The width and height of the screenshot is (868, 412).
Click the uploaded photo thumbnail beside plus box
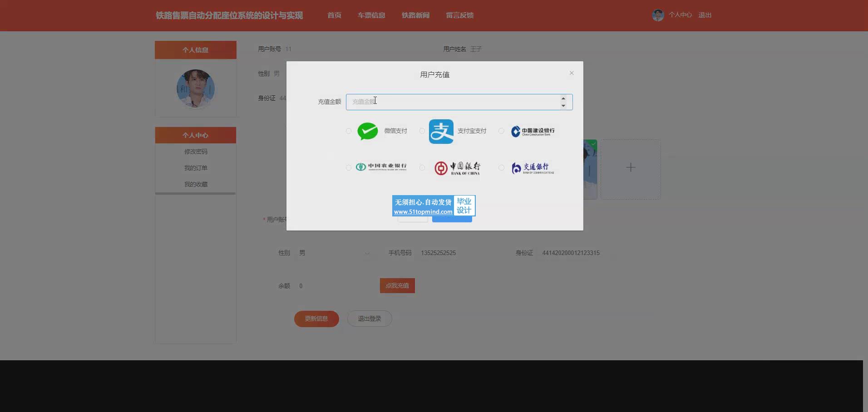coord(590,169)
